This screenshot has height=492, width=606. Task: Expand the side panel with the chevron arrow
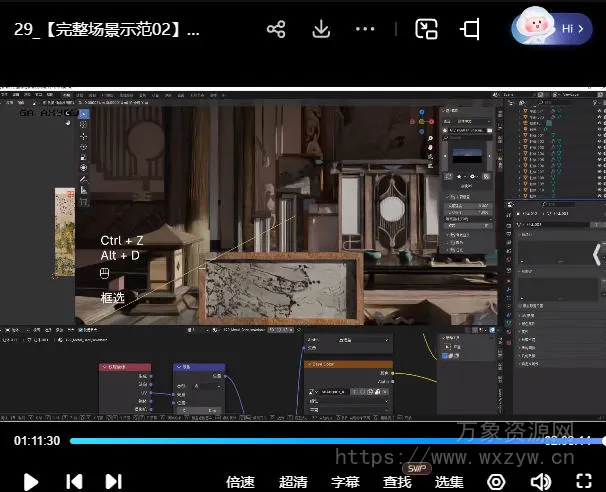coord(597,254)
